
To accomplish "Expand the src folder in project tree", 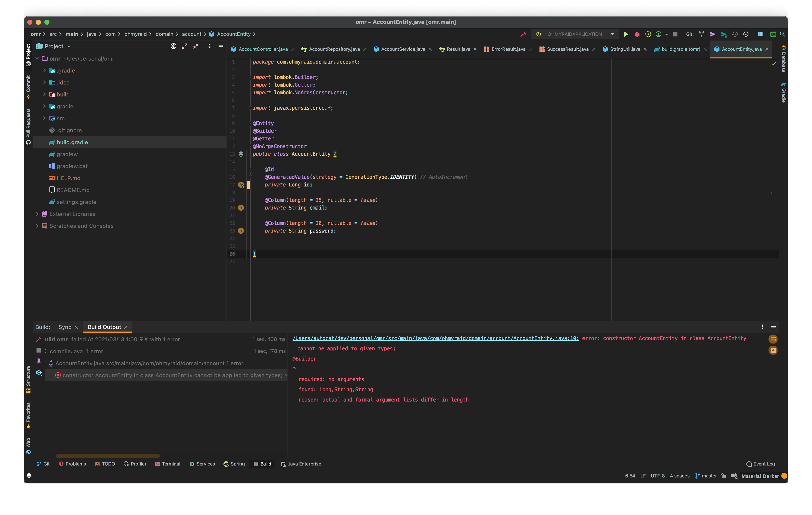I will click(44, 118).
